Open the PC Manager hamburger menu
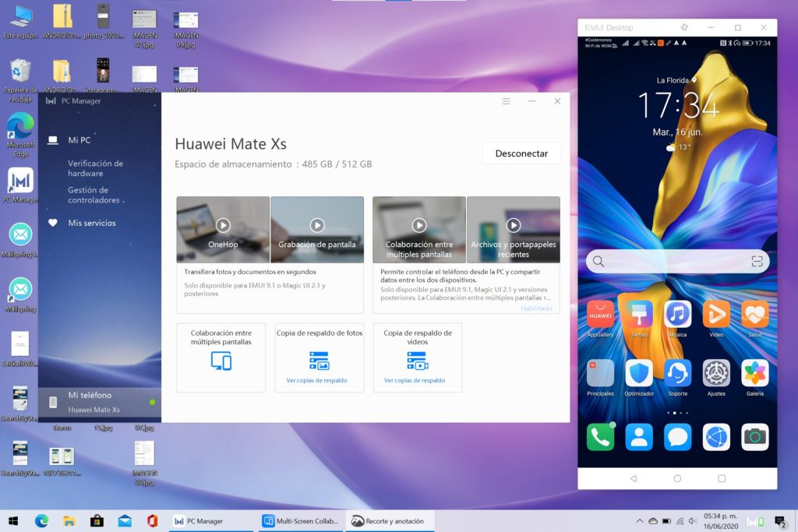The height and width of the screenshot is (532, 798). (506, 101)
